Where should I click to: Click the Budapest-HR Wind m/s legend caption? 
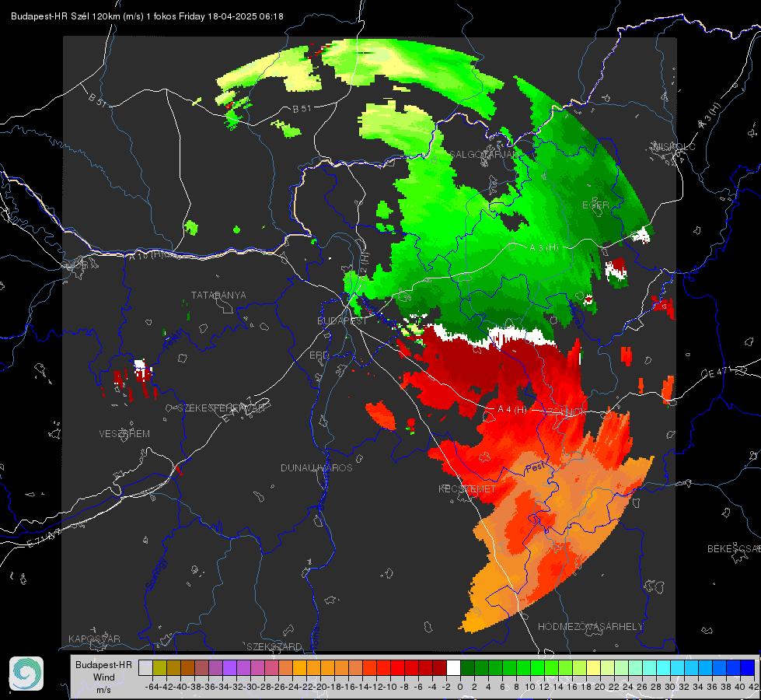[104, 677]
